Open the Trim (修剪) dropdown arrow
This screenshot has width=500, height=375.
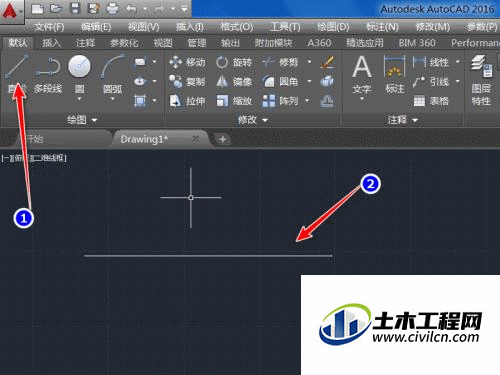(x=309, y=62)
